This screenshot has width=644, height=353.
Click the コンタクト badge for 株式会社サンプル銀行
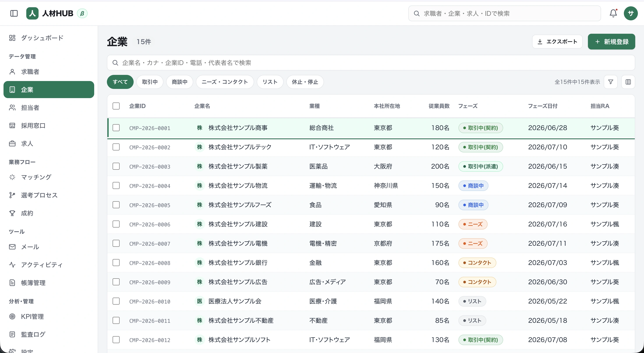(477, 263)
